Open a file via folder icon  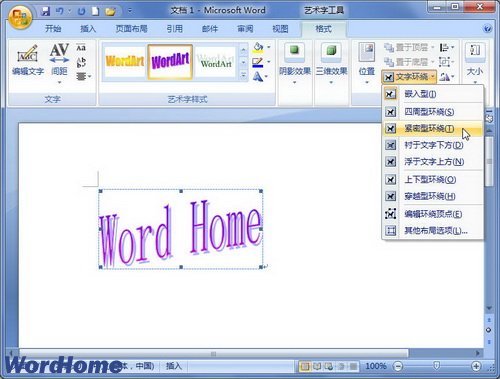[110, 12]
